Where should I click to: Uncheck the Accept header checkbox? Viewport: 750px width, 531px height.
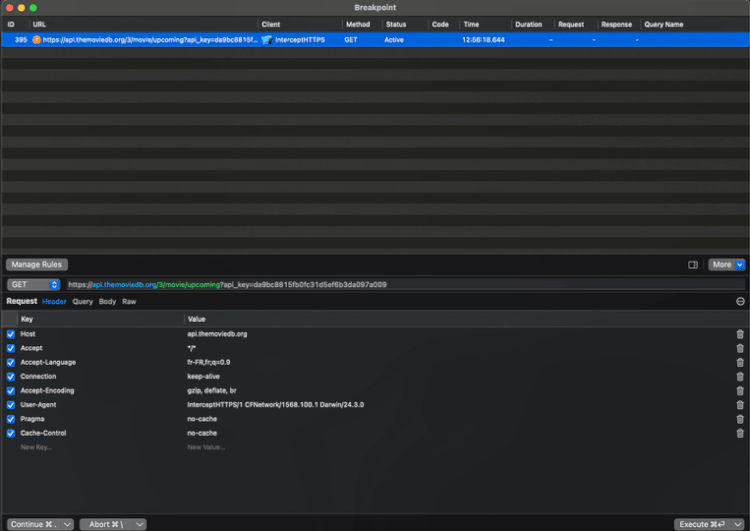11,348
